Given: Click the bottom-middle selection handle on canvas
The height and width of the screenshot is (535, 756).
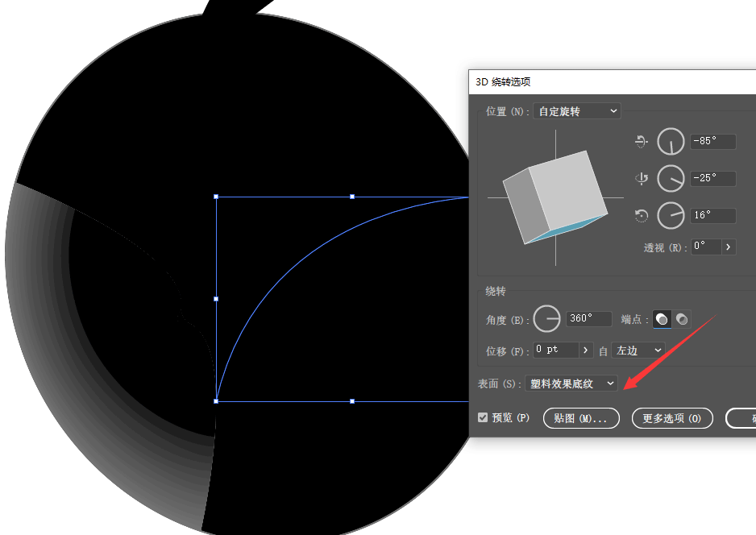Looking at the screenshot, I should pos(352,401).
